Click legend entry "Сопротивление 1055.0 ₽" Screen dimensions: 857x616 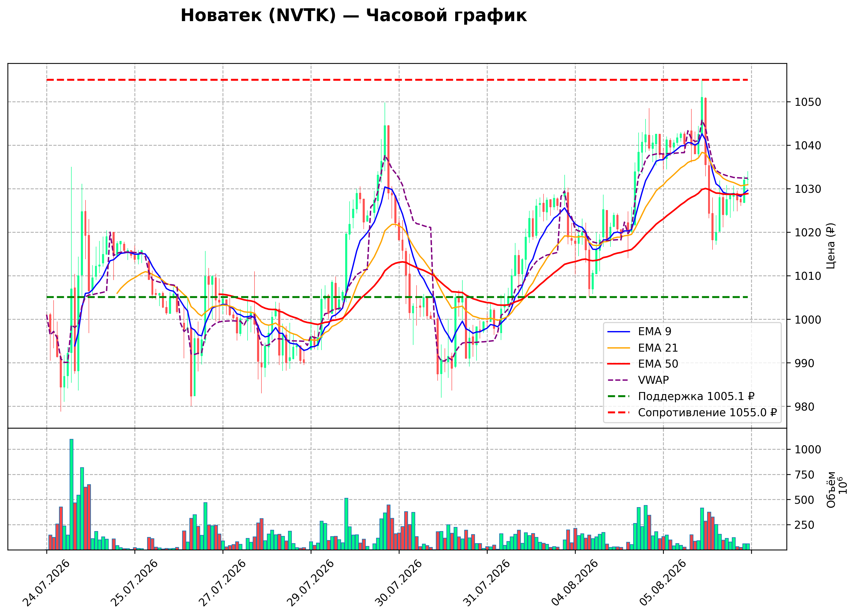click(707, 413)
